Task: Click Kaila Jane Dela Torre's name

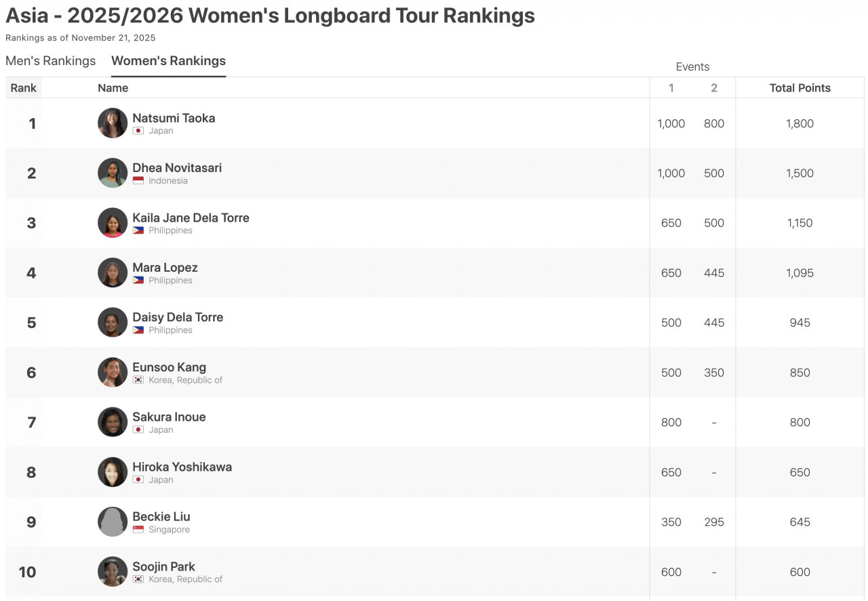Action: pos(191,217)
